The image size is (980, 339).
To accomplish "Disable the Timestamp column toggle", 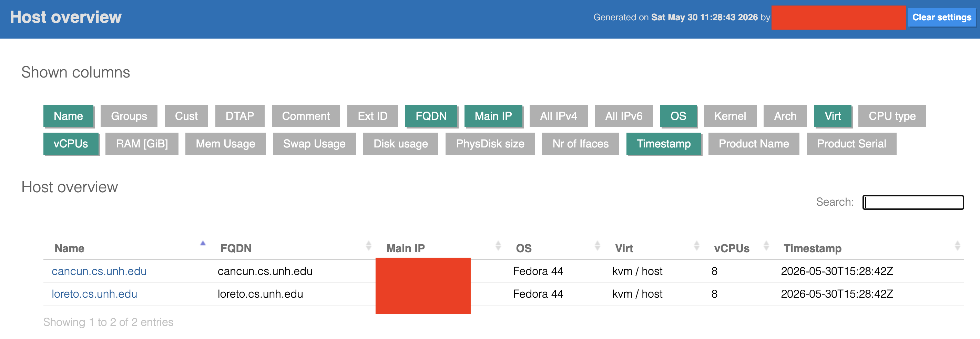I will tap(663, 144).
